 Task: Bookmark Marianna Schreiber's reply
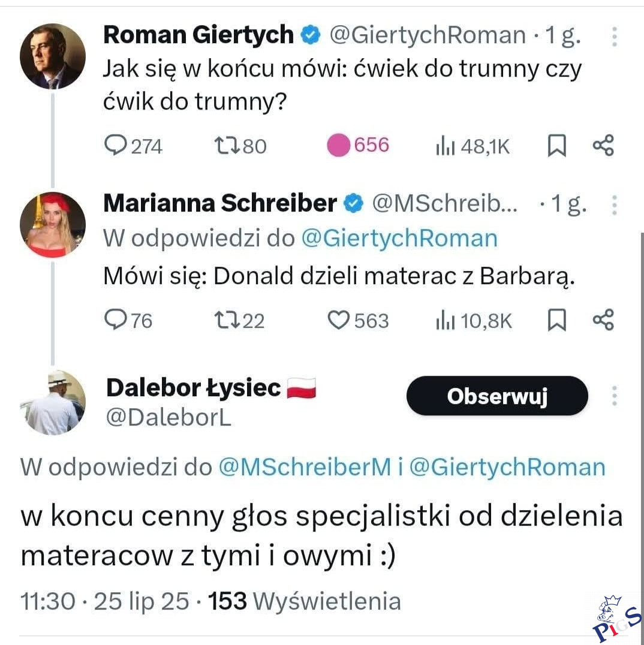[557, 321]
